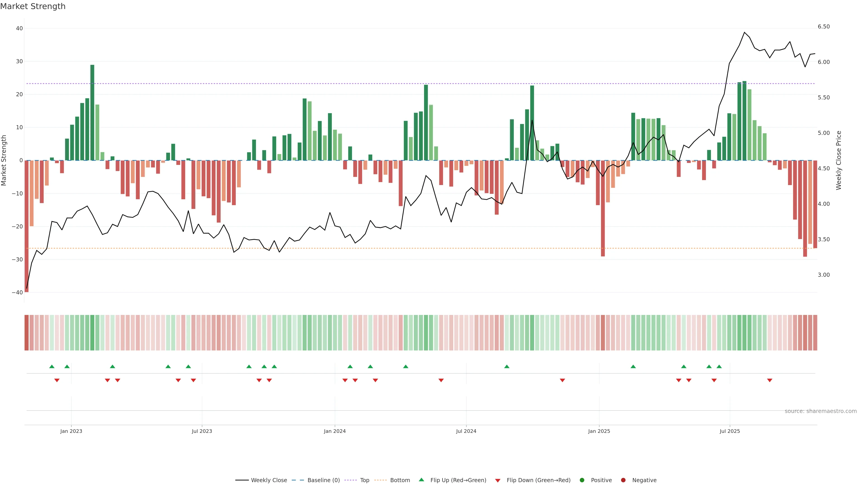868x488 pixels.
Task: Click first dark red heatmap strip cell
Action: pos(27,333)
